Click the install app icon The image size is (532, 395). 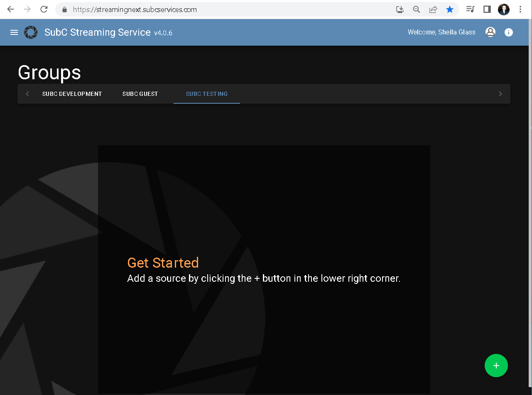tap(400, 9)
